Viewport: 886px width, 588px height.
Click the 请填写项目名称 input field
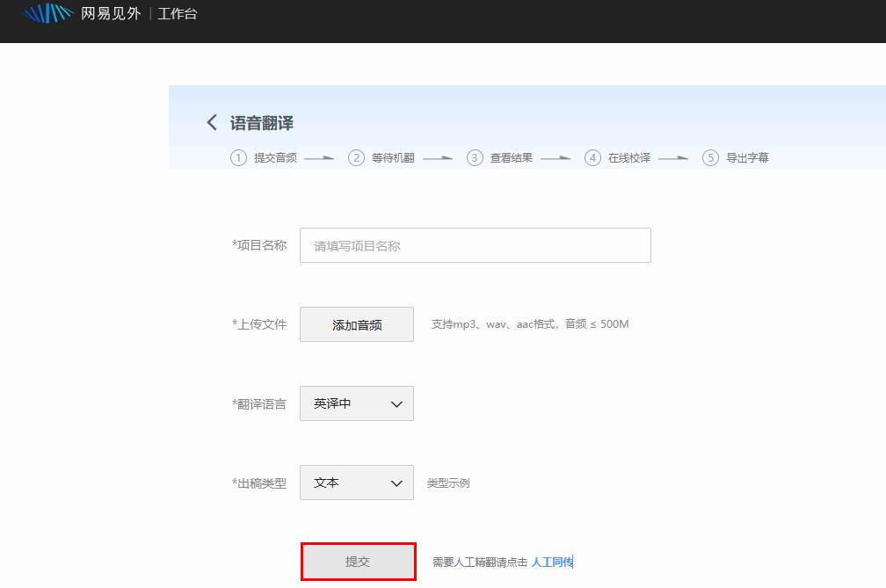[x=475, y=245]
